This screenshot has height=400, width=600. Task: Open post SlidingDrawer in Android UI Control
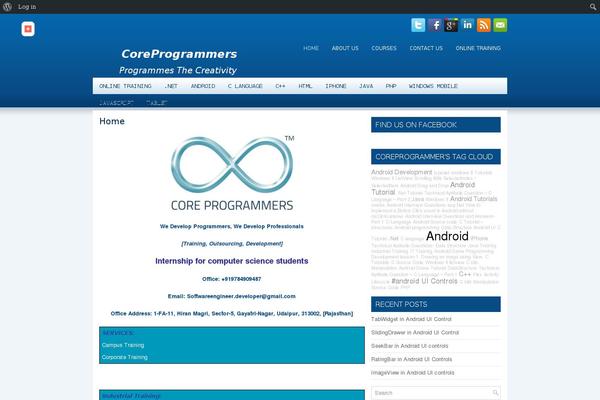click(x=415, y=333)
